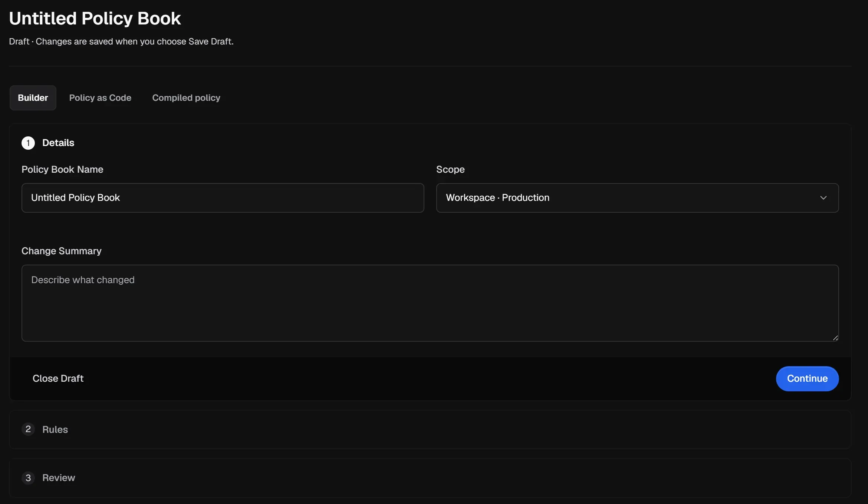Image resolution: width=868 pixels, height=504 pixels.
Task: Click the Policy Book Name input field
Action: (x=223, y=198)
